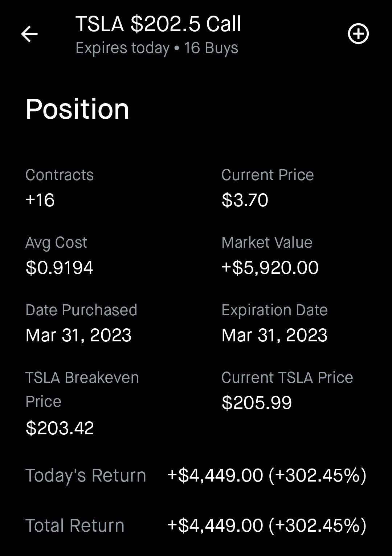
Task: Tap the TSLA Breakeven Price label
Action: click(x=82, y=389)
